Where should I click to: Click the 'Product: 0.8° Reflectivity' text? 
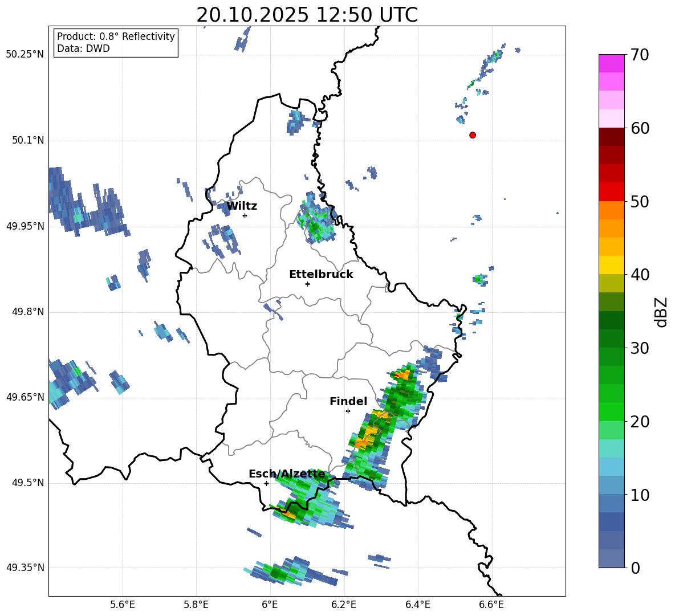pos(116,36)
